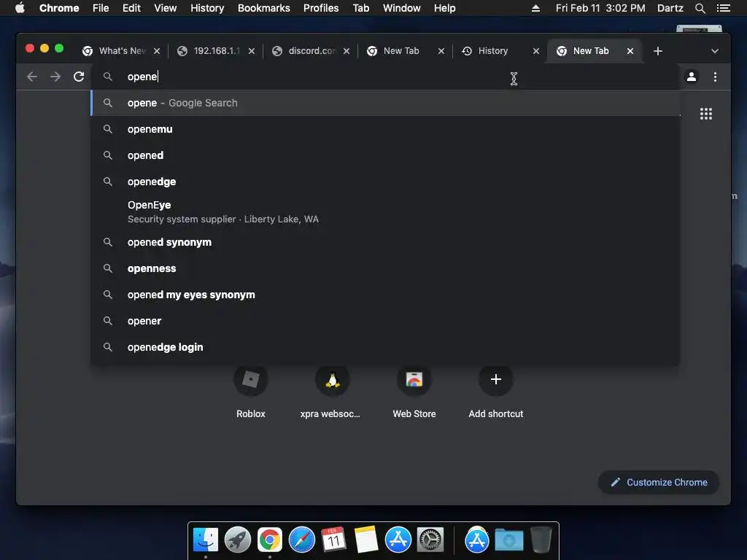The image size is (747, 560).
Task: Select the 'openedge login' suggestion
Action: (385, 346)
